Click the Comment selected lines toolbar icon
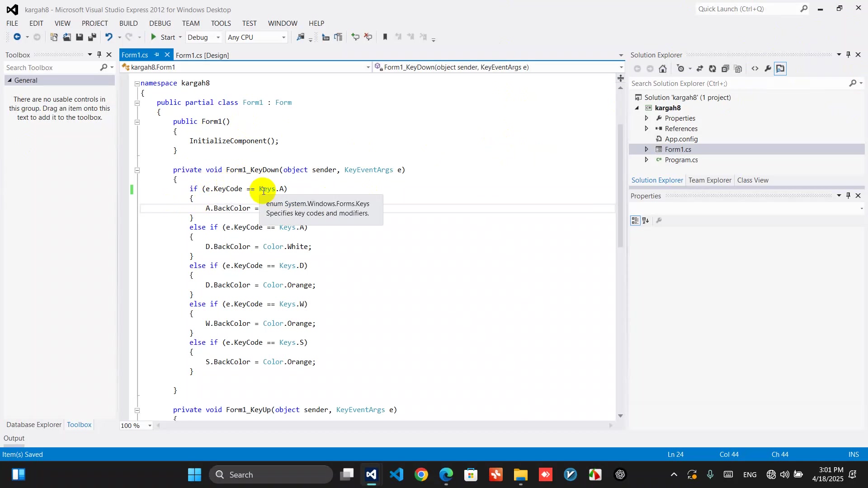 (x=355, y=37)
